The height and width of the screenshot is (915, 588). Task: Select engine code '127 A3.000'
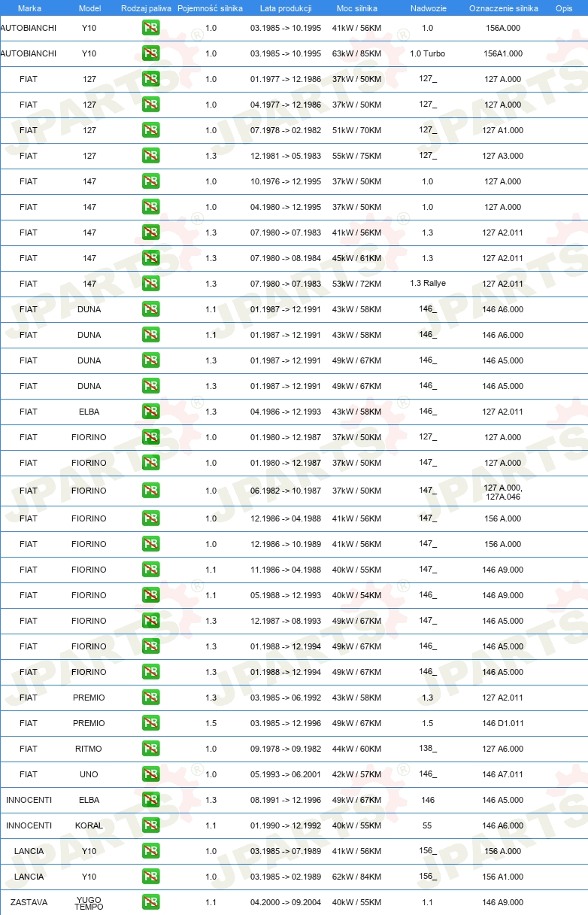(503, 156)
